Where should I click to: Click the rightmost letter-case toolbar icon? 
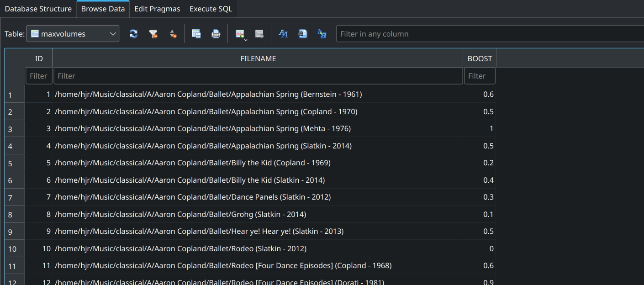click(x=322, y=33)
